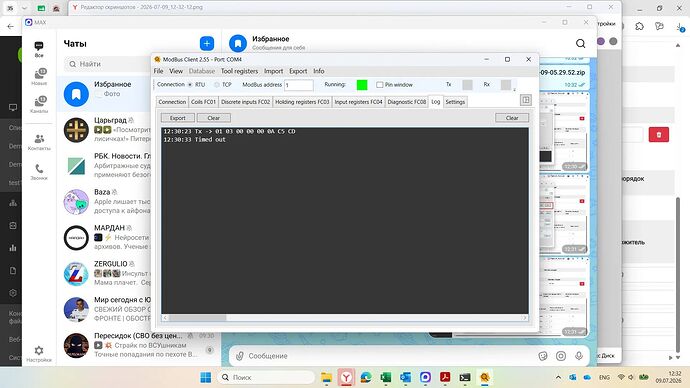Viewport: 690px width, 388px height.
Task: Click the bar chart icon in dark sidebar
Action: pos(13,248)
